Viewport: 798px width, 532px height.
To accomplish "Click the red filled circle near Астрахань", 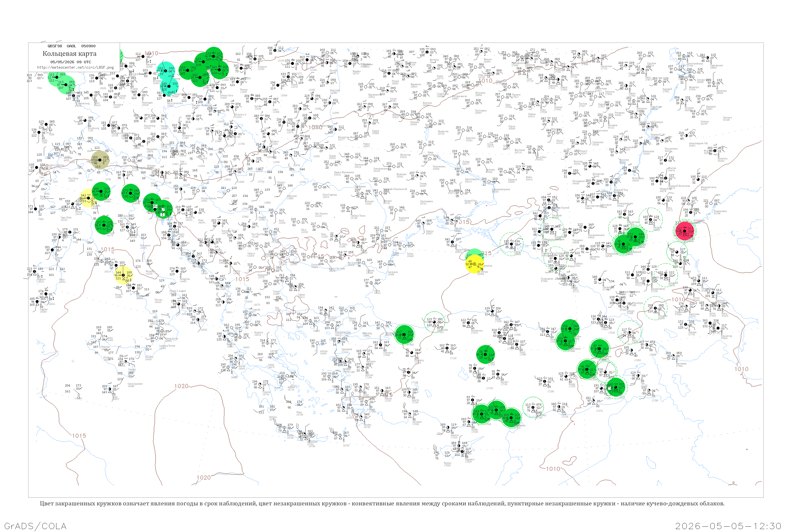I will click(x=685, y=231).
